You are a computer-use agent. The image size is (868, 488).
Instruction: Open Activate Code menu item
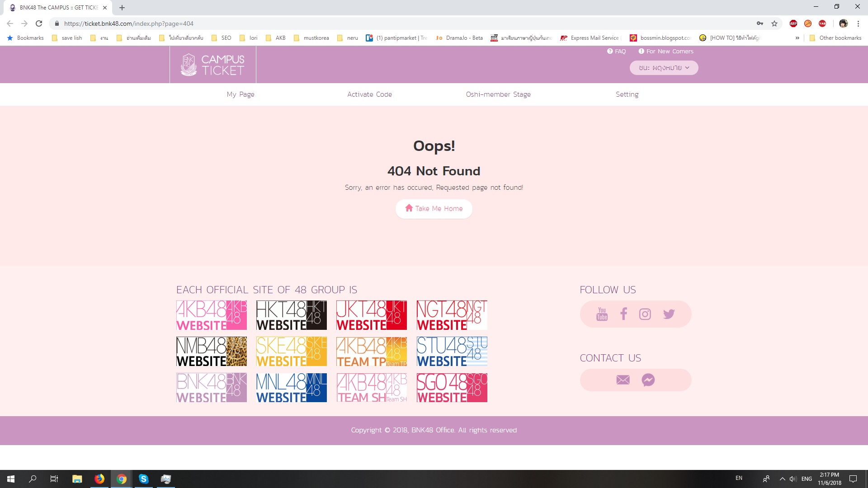tap(369, 94)
